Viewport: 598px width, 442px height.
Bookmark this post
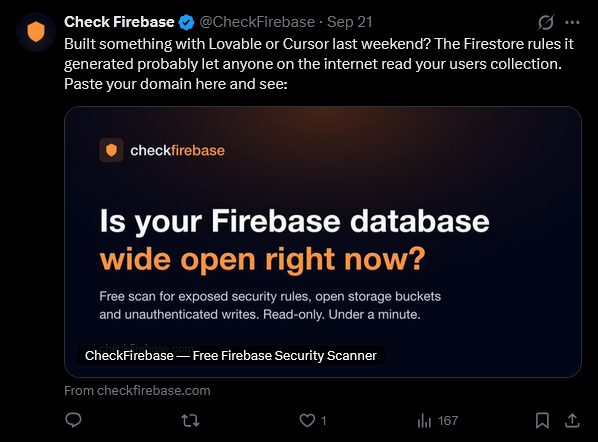click(542, 421)
